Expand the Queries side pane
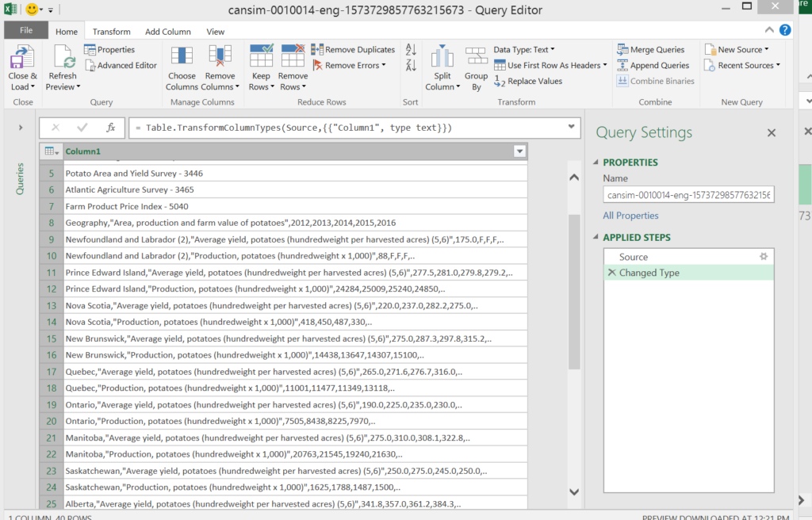This screenshot has width=812, height=520. pos(20,128)
